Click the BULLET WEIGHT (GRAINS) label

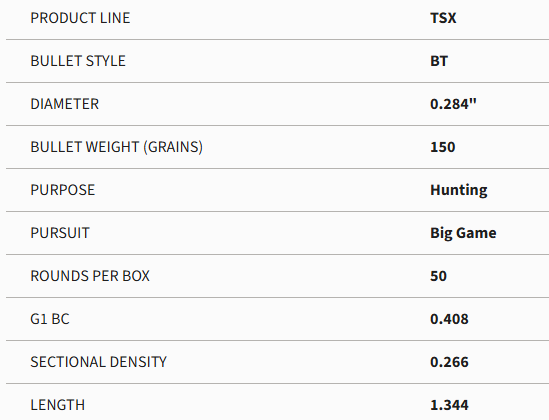click(x=117, y=147)
